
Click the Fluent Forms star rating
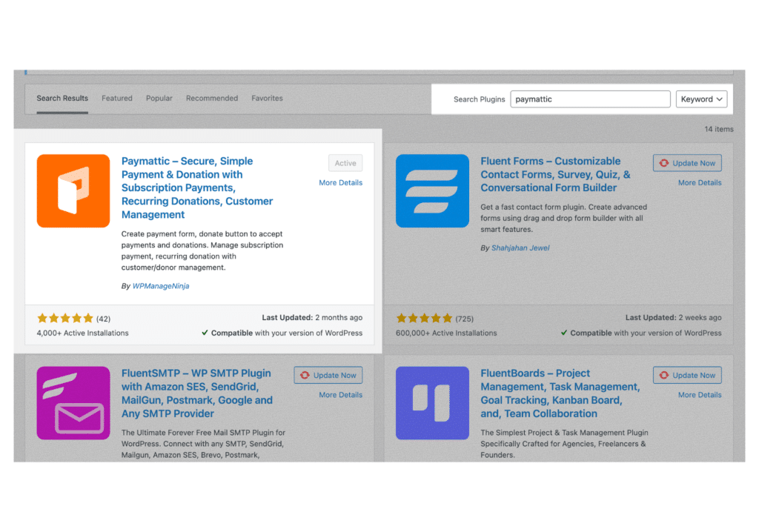click(x=424, y=319)
